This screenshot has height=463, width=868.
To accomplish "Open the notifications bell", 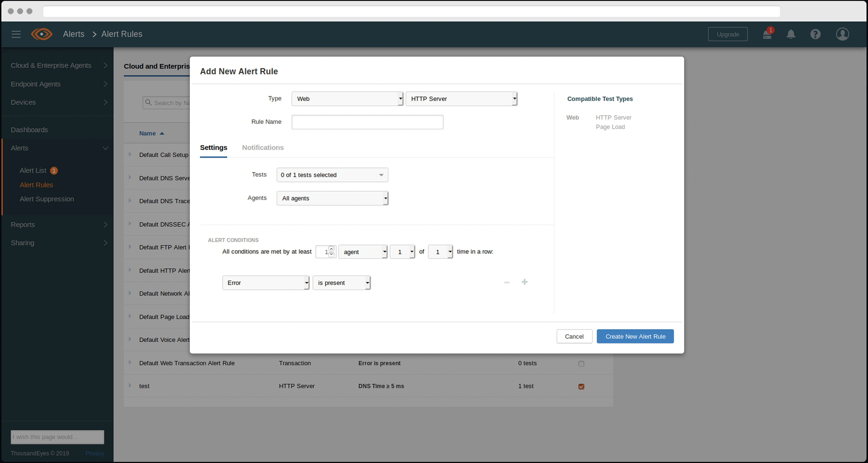I will click(x=791, y=34).
